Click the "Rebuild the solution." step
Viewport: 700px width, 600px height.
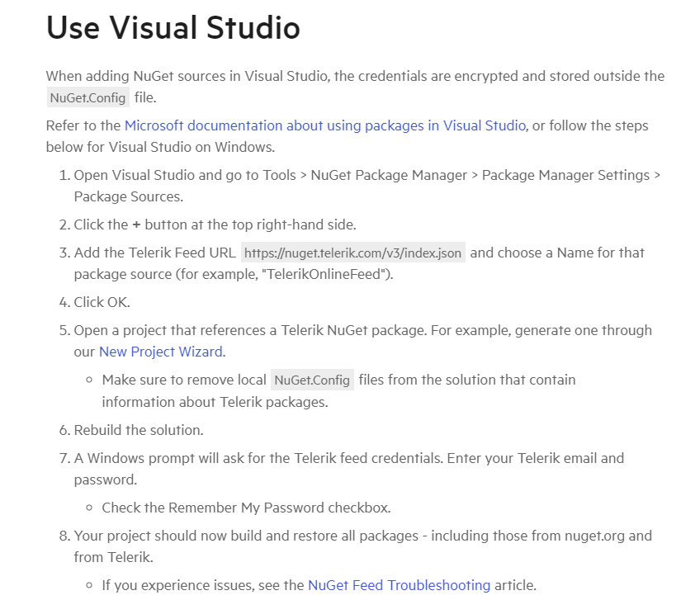tap(138, 430)
